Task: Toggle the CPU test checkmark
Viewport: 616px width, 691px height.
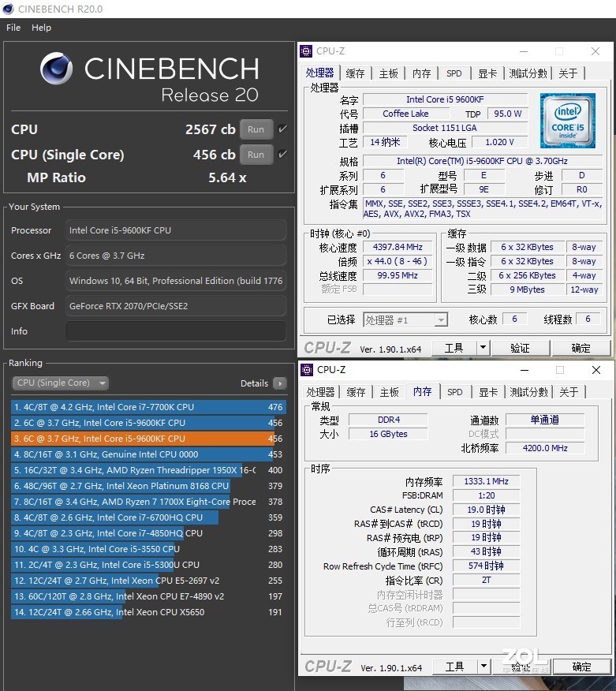Action: (282, 129)
